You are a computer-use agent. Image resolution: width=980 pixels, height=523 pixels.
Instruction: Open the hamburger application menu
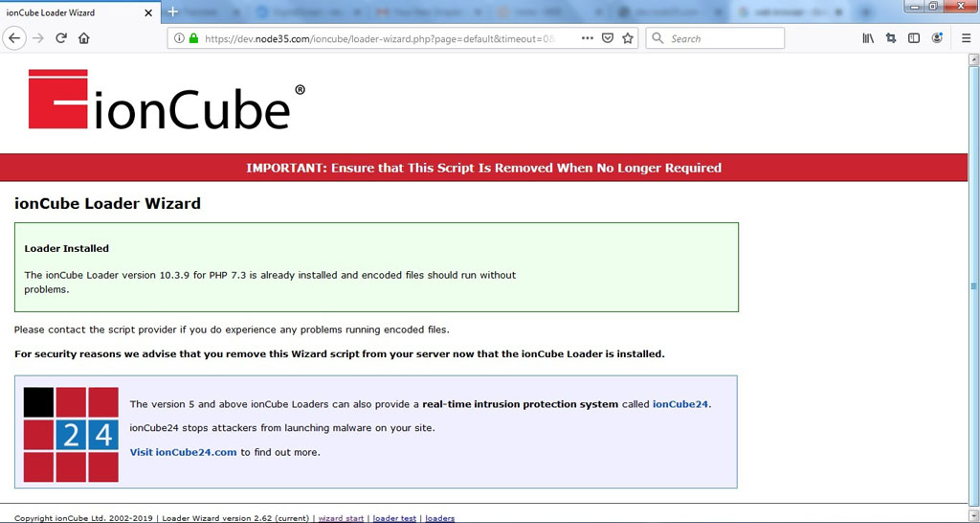(966, 38)
